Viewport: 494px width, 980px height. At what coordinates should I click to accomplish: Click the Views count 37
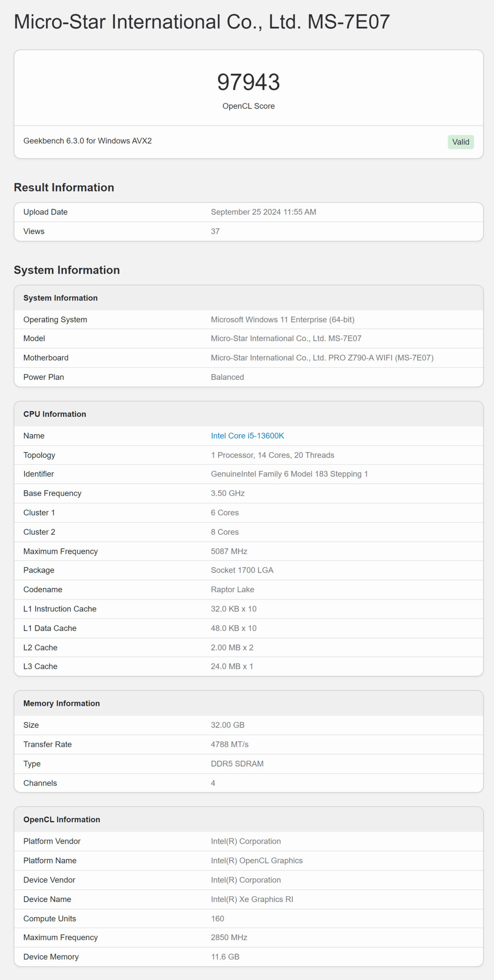click(215, 231)
